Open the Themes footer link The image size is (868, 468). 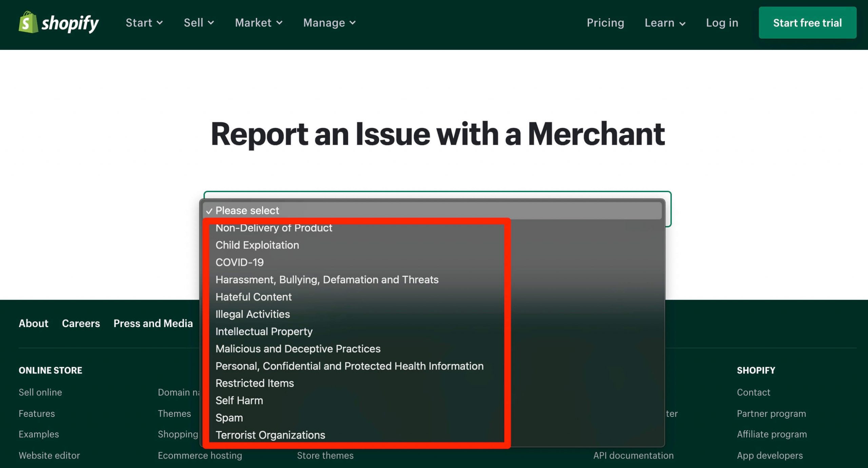tap(174, 413)
